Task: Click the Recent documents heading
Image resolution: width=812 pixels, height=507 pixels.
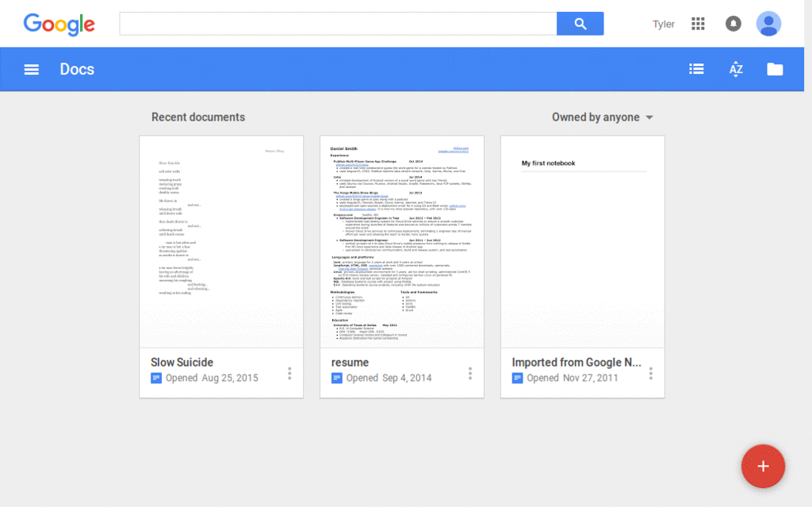Action: [x=198, y=117]
